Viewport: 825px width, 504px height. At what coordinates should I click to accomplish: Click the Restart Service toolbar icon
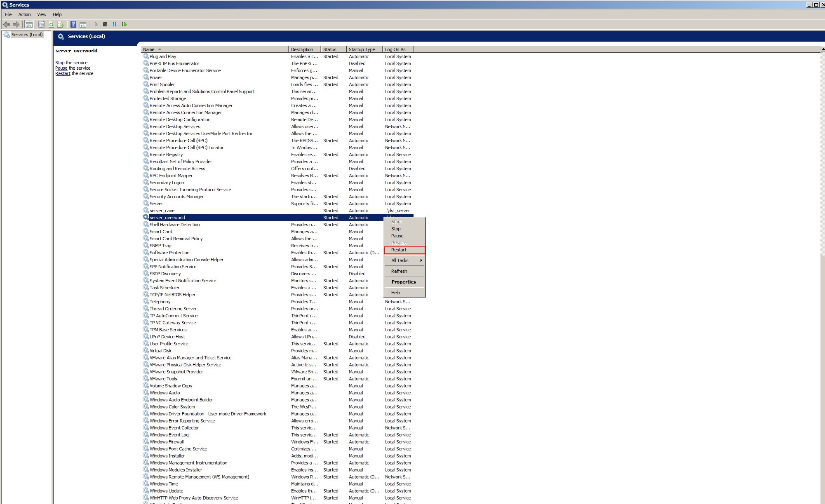124,24
